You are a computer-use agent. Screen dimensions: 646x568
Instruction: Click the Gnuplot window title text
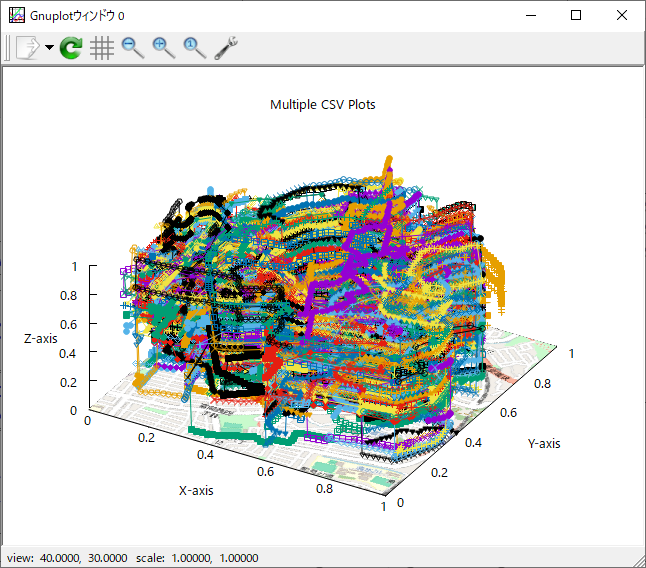pos(81,15)
